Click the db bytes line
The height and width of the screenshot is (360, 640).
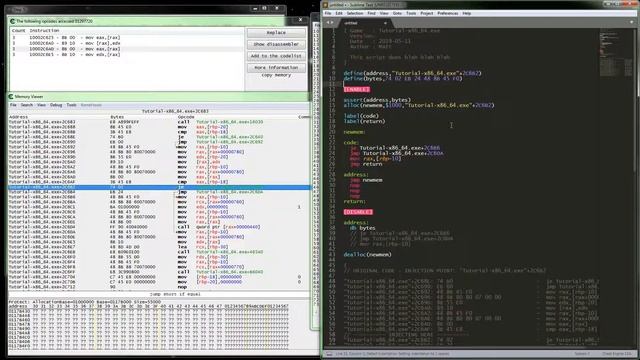pos(362,228)
